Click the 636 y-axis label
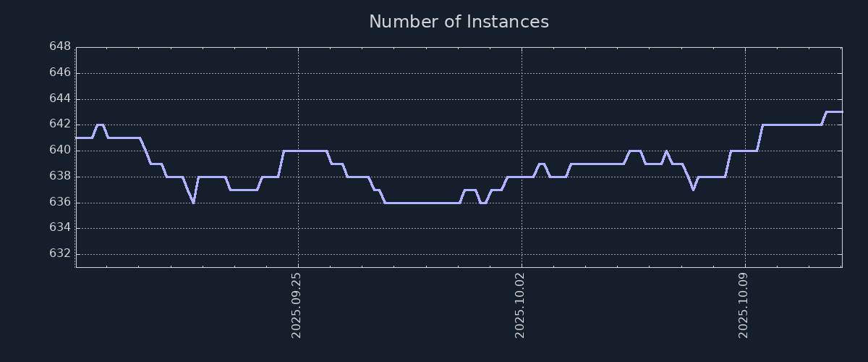The height and width of the screenshot is (362, 868). click(x=59, y=202)
